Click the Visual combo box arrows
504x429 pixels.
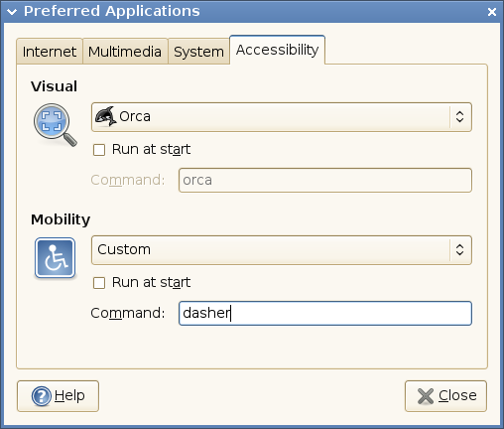tap(459, 117)
